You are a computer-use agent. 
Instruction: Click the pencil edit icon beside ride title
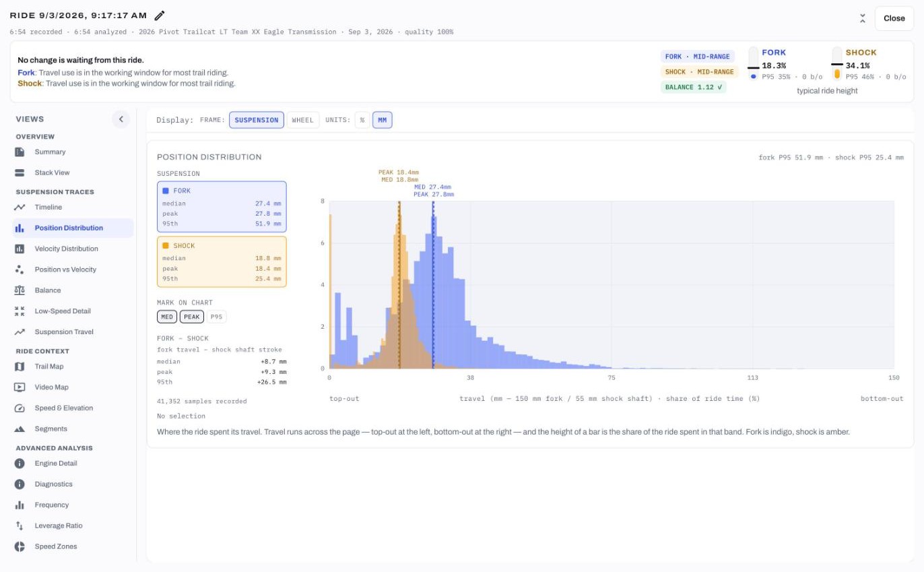pos(159,15)
